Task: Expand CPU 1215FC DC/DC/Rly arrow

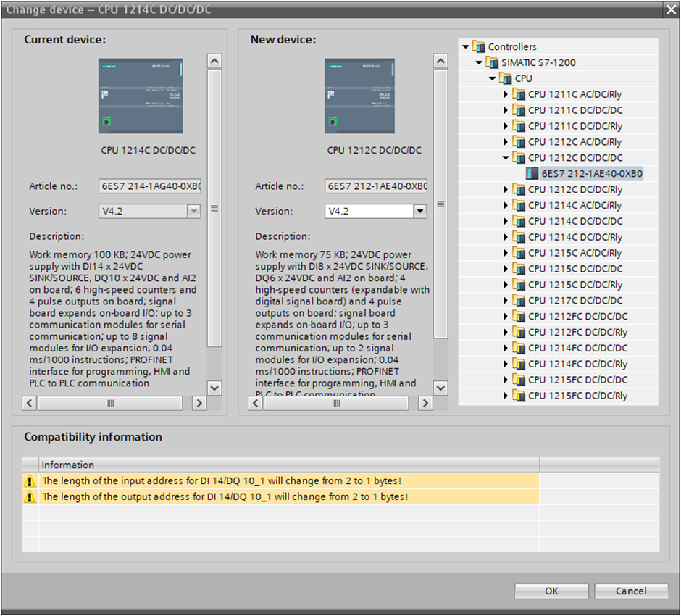Action: tap(506, 395)
